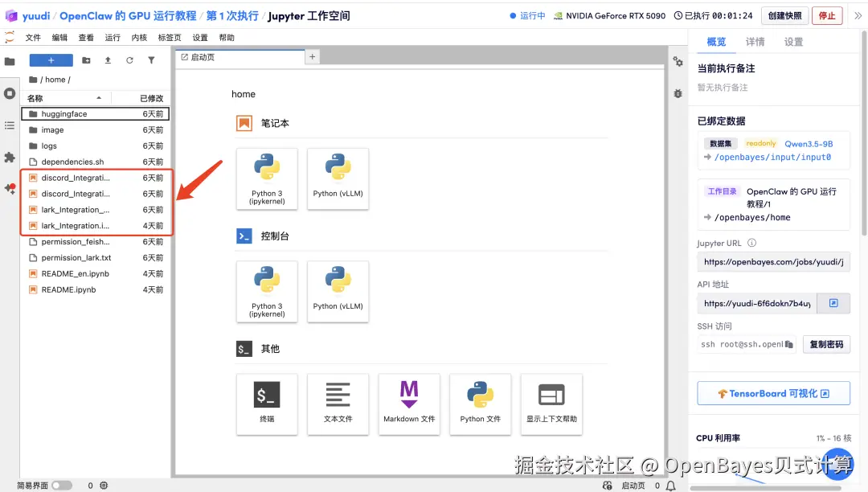Refresh the file browser list
Screen dimensions: 868x492
click(129, 60)
